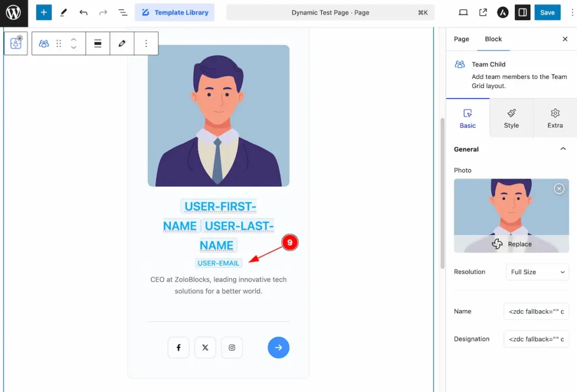Grab the block drag handle
Viewport: 577px width, 392px height.
click(x=59, y=43)
